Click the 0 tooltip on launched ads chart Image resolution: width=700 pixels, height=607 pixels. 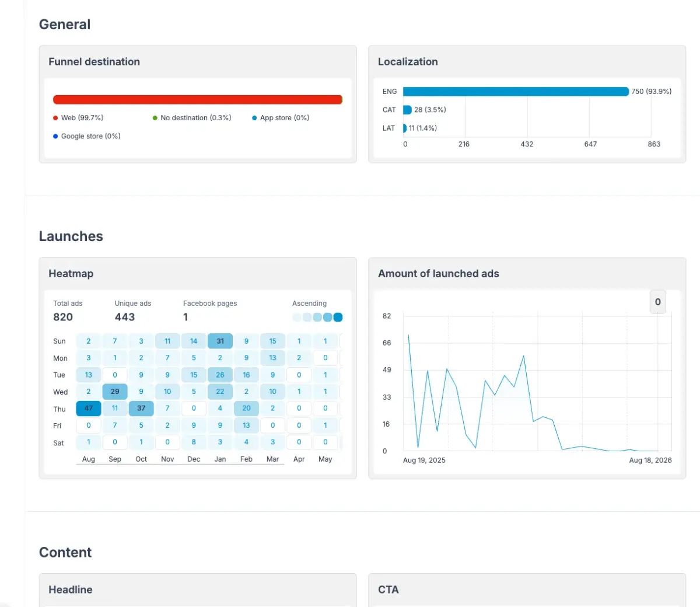(658, 302)
